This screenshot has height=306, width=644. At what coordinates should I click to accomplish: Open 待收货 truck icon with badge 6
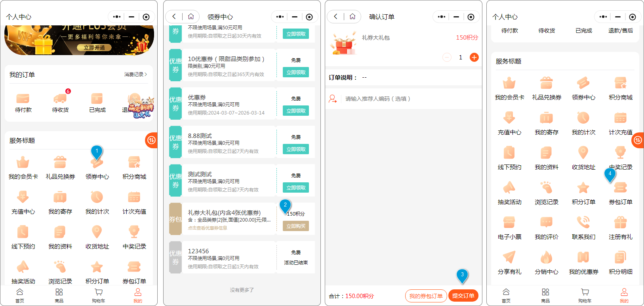coord(60,98)
